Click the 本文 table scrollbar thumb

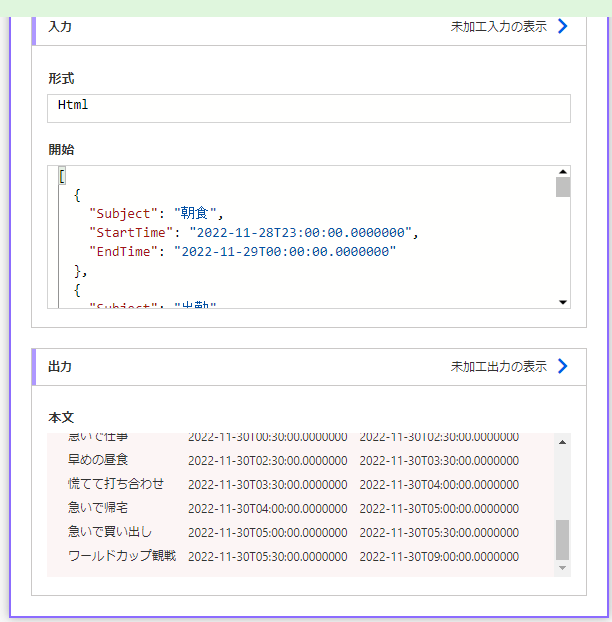(562, 539)
